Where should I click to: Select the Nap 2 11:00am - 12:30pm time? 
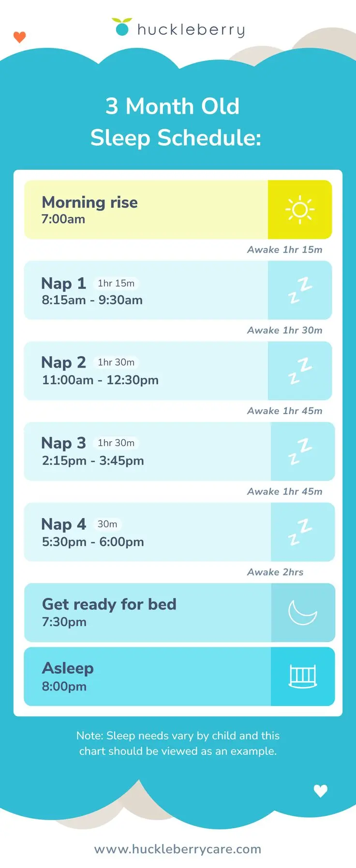[x=100, y=380]
